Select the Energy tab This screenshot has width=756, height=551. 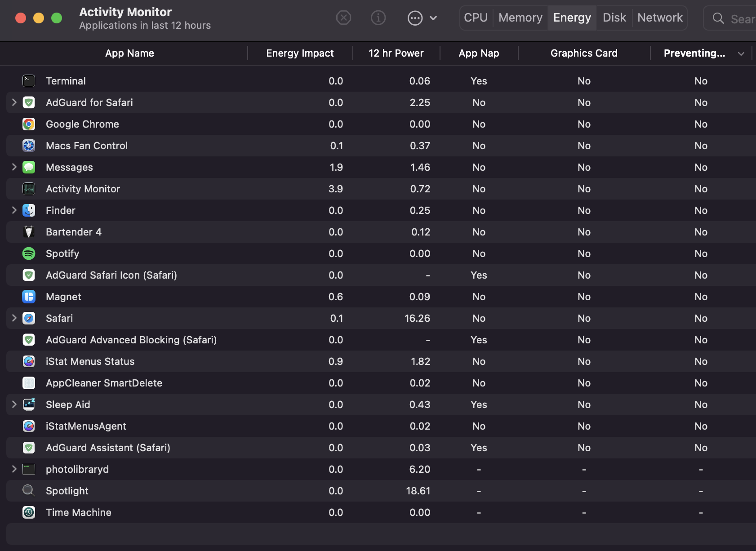click(x=572, y=18)
